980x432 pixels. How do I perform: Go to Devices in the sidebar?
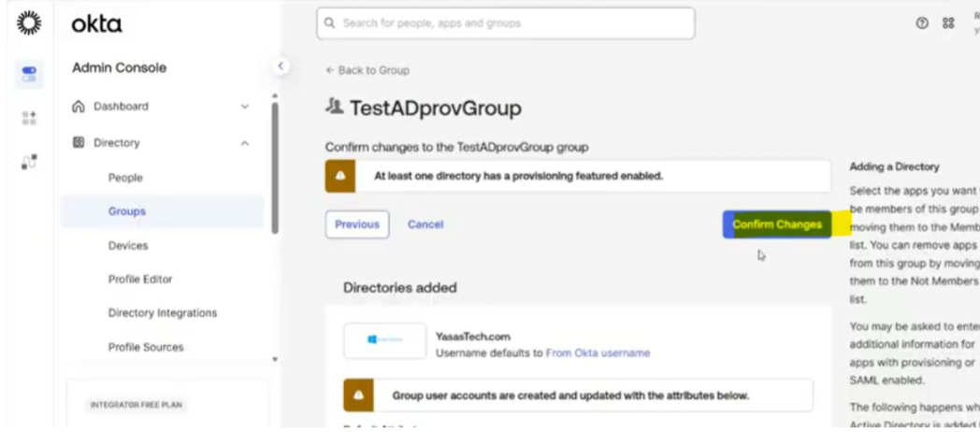(128, 246)
